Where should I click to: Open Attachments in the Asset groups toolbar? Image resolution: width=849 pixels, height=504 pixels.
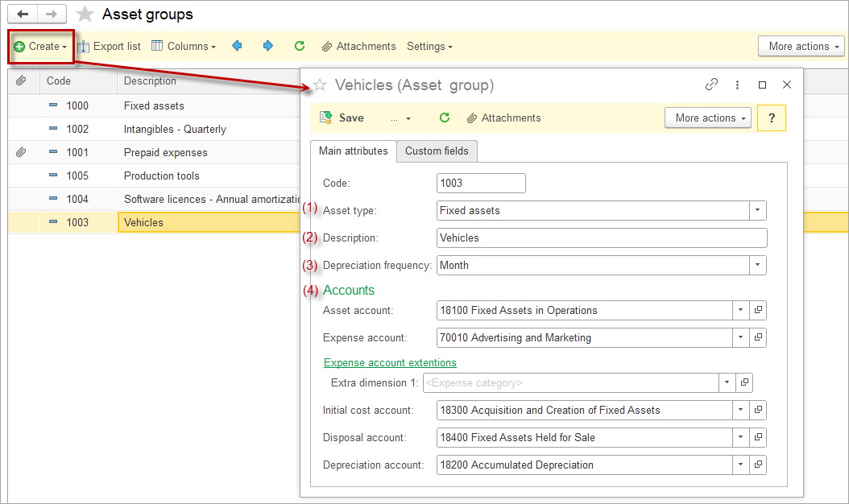359,47
